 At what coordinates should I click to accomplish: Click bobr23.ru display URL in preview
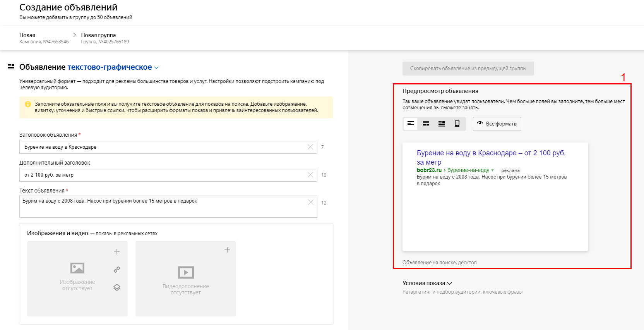tap(429, 170)
